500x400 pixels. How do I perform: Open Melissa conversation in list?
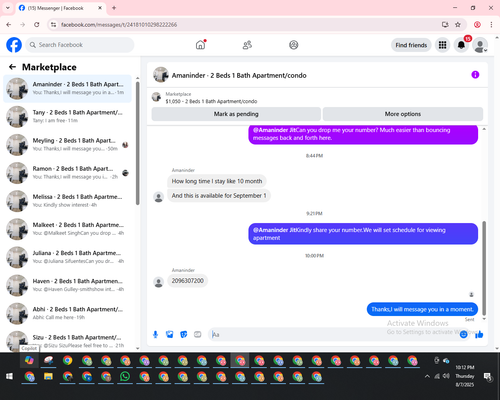point(68,201)
